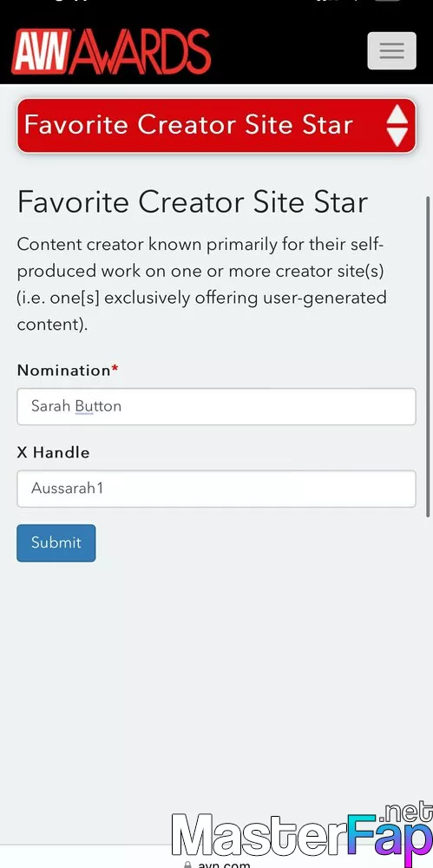Click the Nomination field label

pos(64,371)
